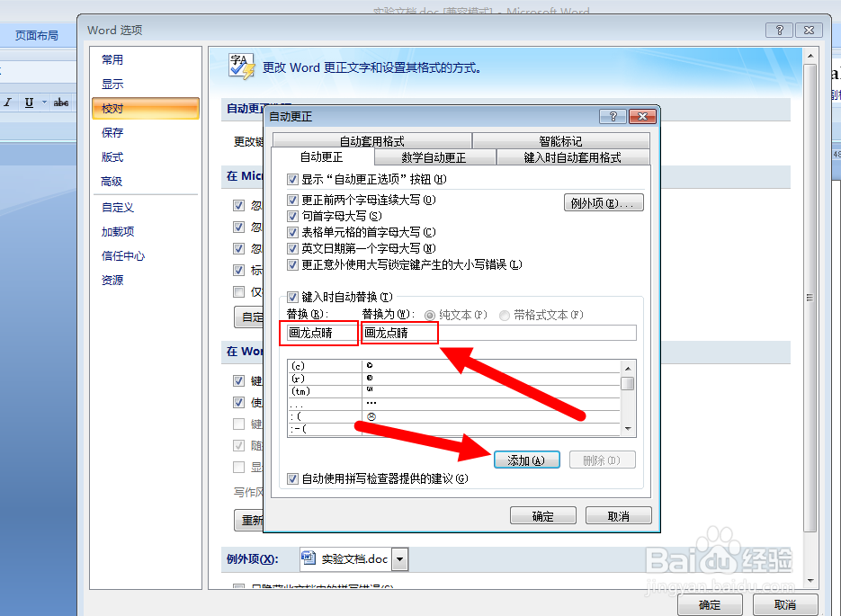
Task: Switch to the 数学自动更正 tab
Action: click(434, 157)
